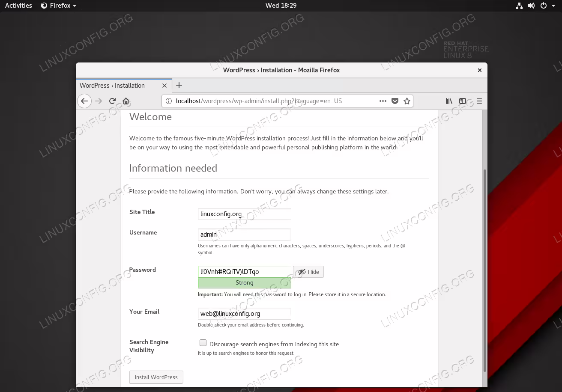Image resolution: width=562 pixels, height=392 pixels.
Task: Close the WordPress Installation tab
Action: point(164,86)
